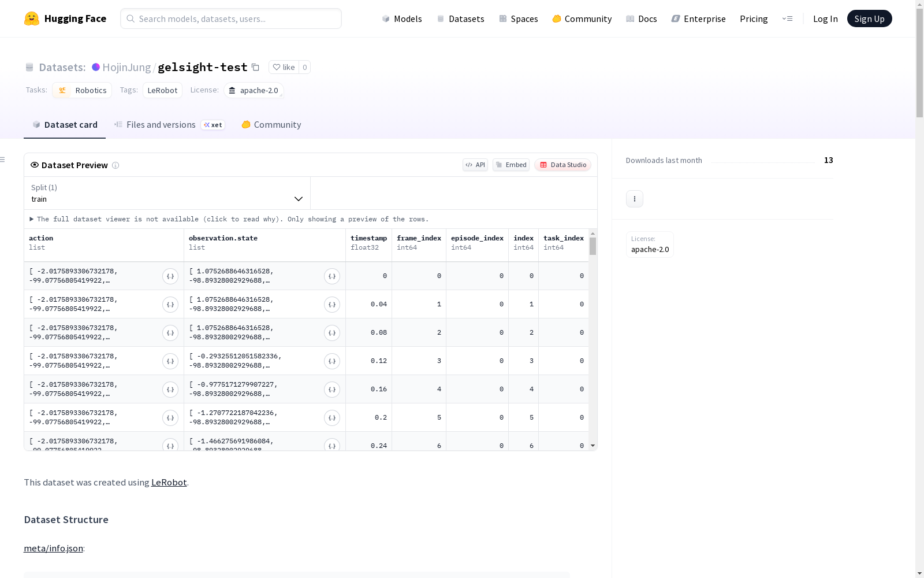Click the heart like button
This screenshot has width=924, height=578.
pos(284,67)
